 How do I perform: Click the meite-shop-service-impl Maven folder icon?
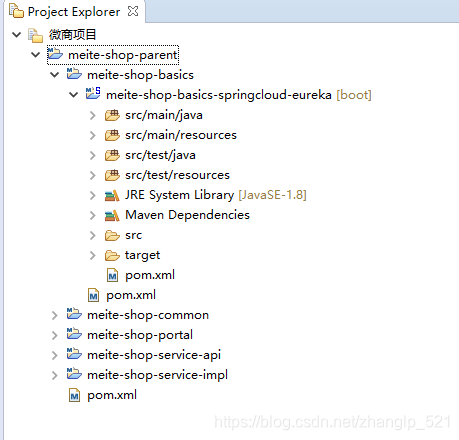pos(74,374)
